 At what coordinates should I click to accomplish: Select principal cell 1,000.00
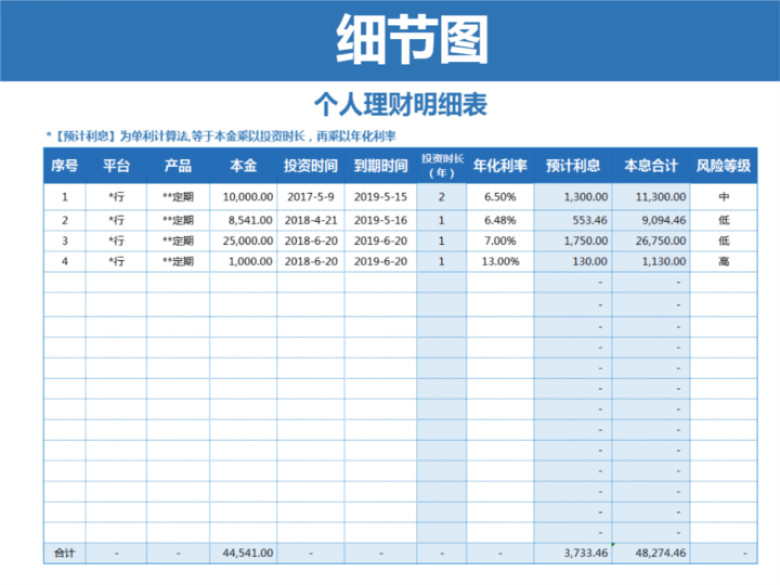[x=243, y=261]
